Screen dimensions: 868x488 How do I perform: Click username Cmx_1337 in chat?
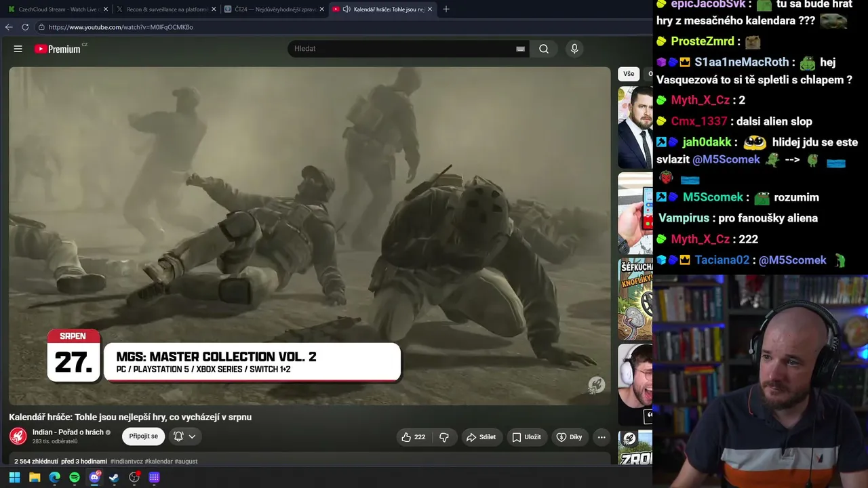pos(699,121)
